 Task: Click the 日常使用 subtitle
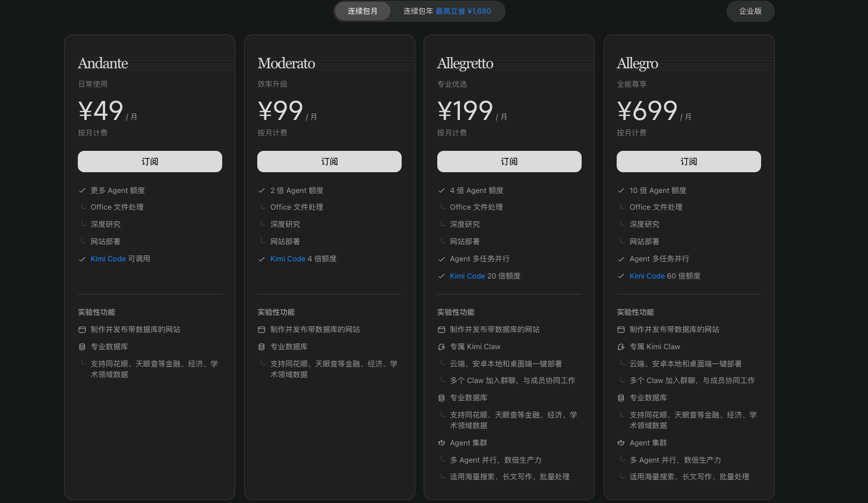coord(93,84)
